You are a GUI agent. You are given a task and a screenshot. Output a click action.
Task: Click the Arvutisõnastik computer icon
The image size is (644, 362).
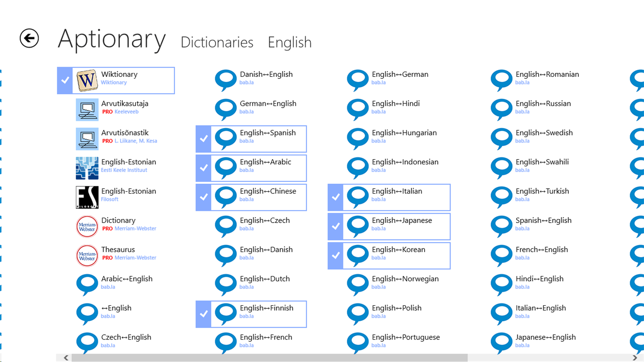coord(87,139)
